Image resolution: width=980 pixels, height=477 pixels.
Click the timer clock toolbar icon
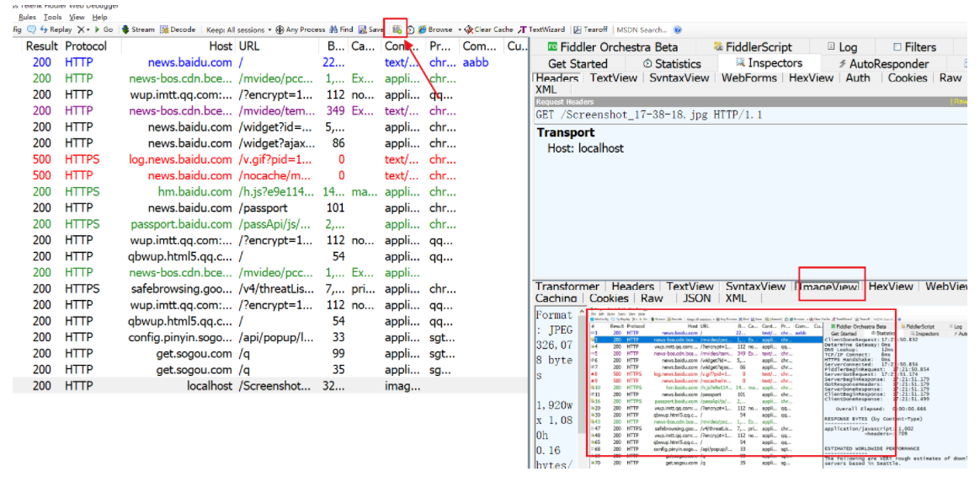pyautogui.click(x=411, y=29)
